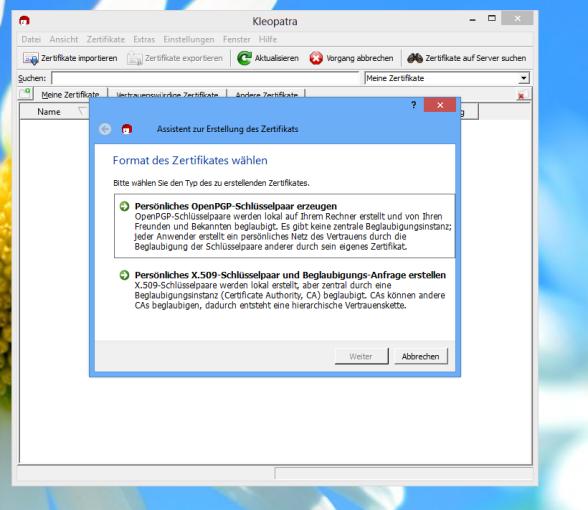Click the red Vorgang abbrechen icon

pos(316,58)
